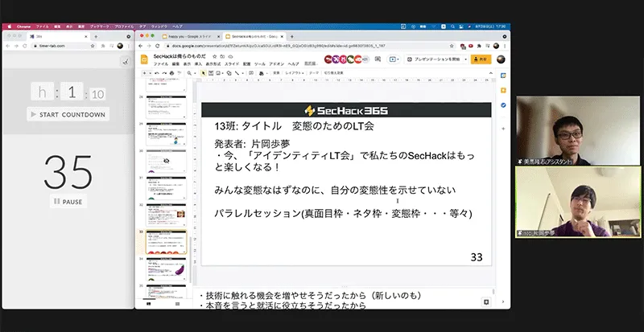
Task: Click the yellow 共有 share button
Action: coord(481,59)
